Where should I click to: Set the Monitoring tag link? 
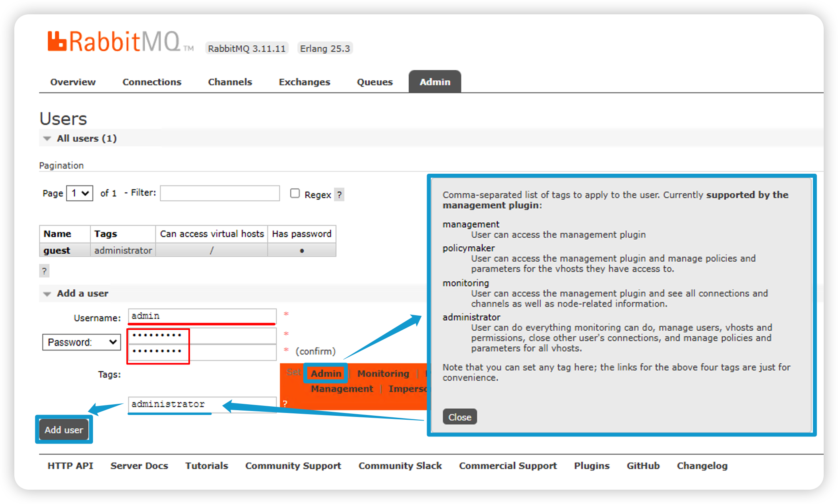tap(383, 374)
